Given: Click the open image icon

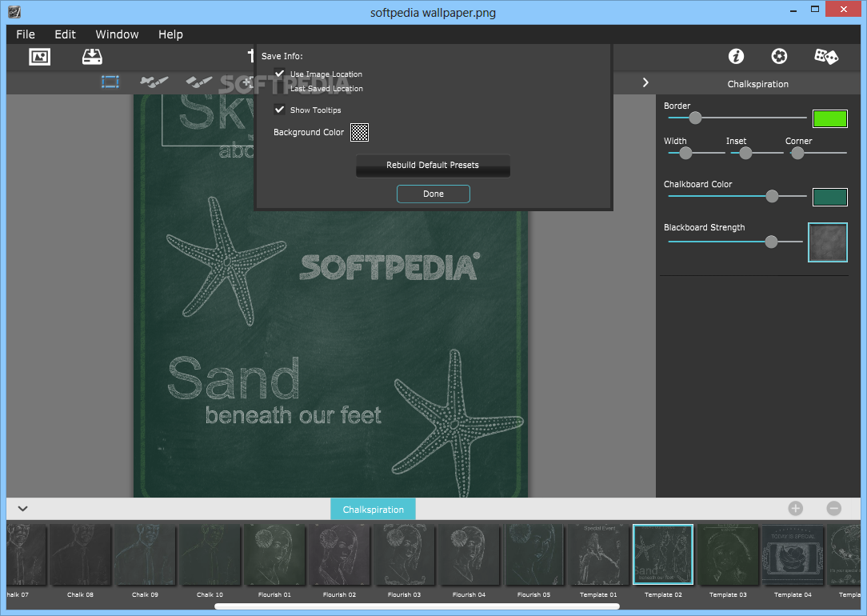Looking at the screenshot, I should tap(40, 57).
